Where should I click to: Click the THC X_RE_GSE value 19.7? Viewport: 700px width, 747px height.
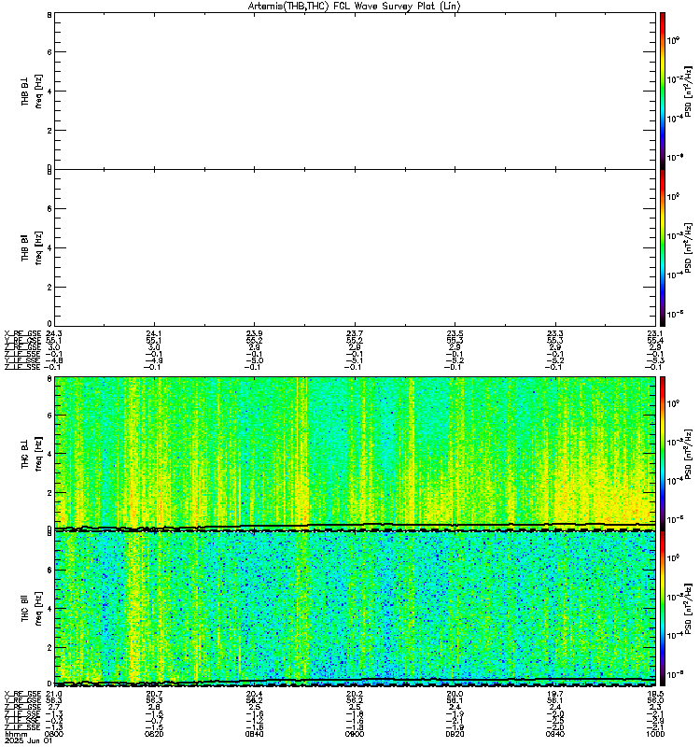(x=554, y=694)
